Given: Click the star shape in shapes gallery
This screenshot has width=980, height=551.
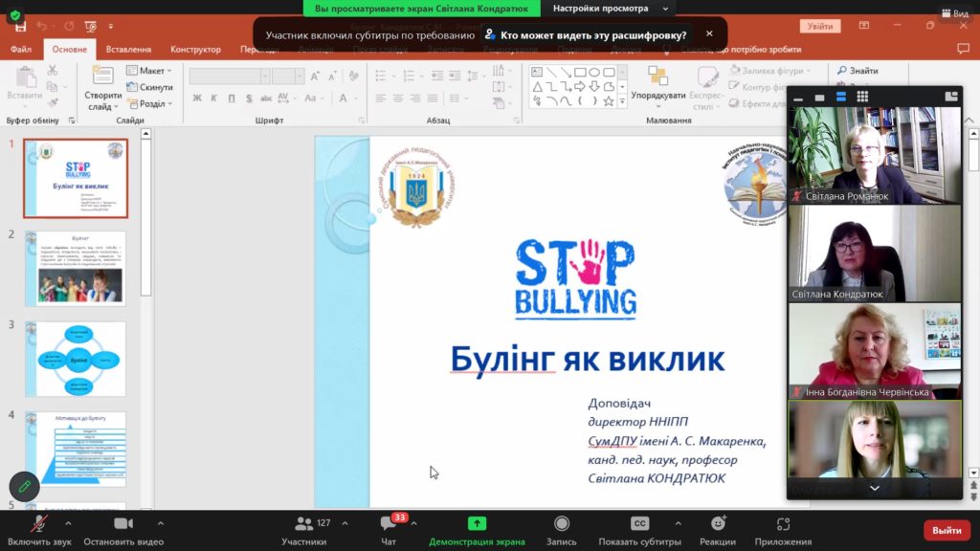Looking at the screenshot, I should tap(608, 100).
